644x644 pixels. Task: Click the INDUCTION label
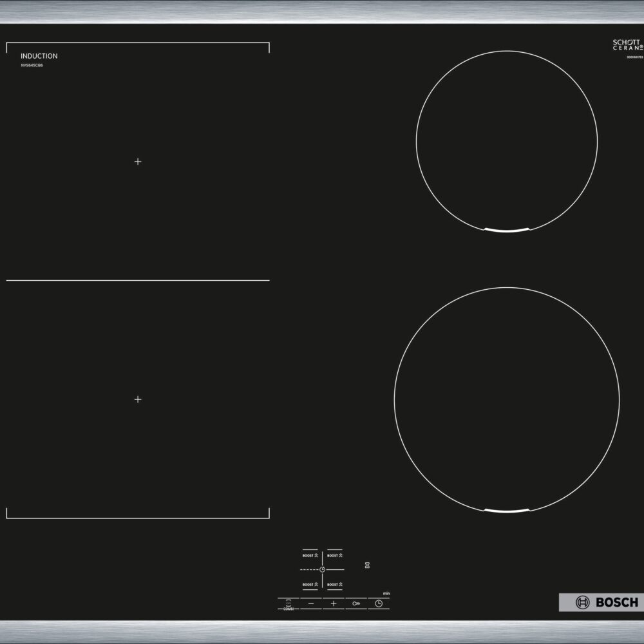coord(39,56)
